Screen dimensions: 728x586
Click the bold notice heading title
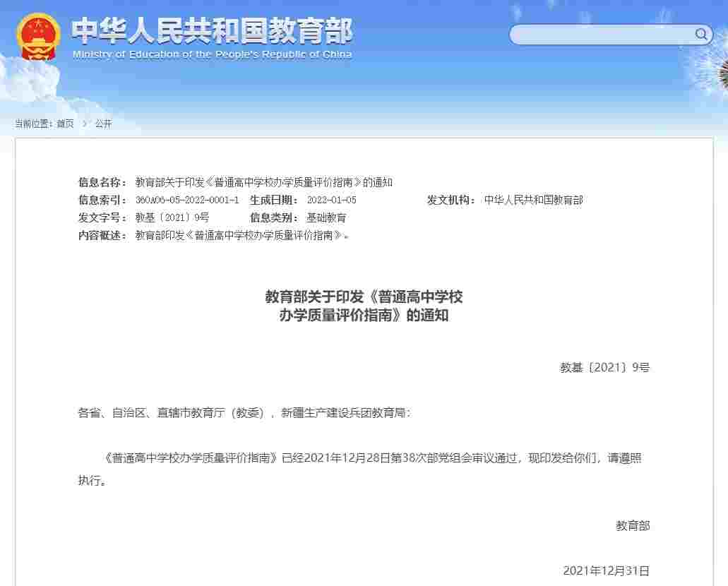pos(364,306)
